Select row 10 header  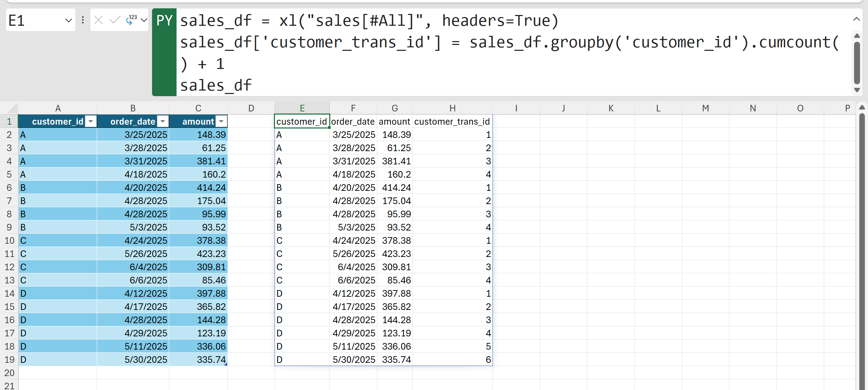click(9, 241)
